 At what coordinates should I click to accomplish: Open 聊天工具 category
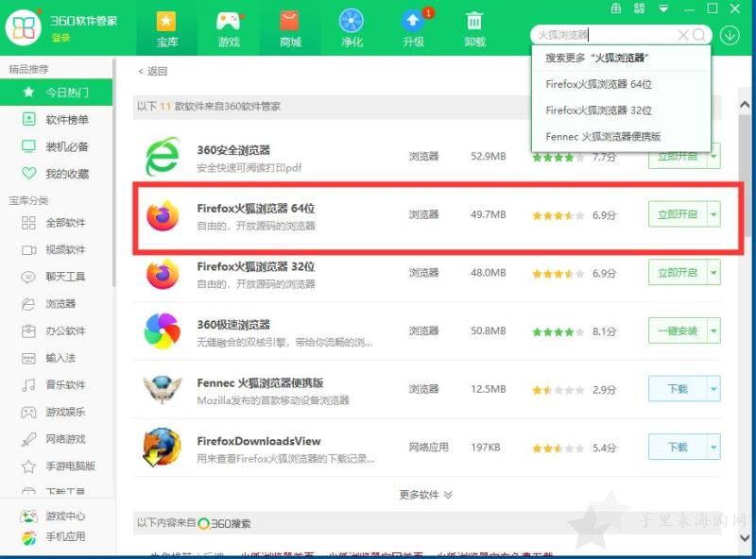point(56,277)
